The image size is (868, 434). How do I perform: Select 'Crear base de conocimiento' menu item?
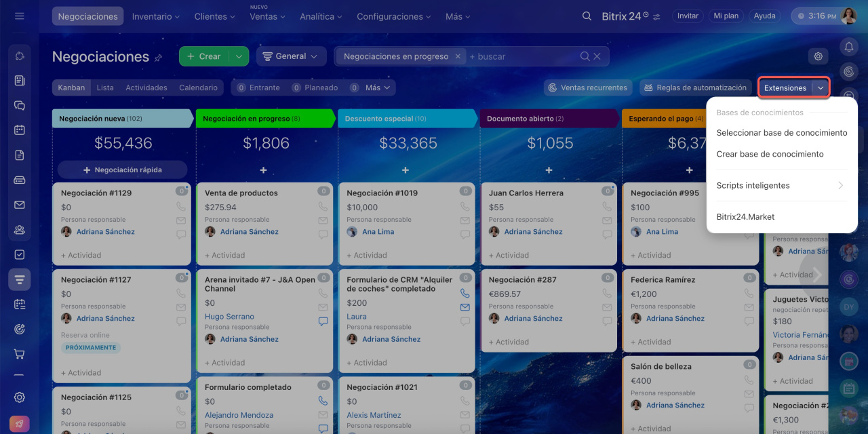770,154
